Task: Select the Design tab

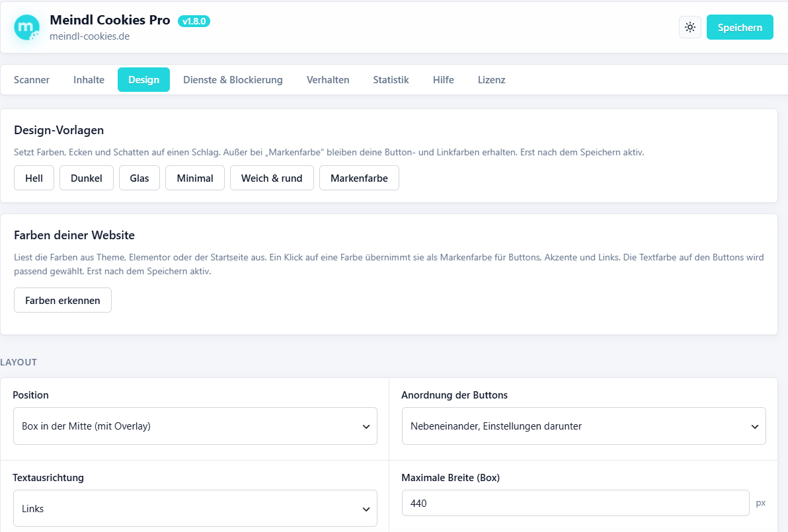Action: click(x=143, y=80)
